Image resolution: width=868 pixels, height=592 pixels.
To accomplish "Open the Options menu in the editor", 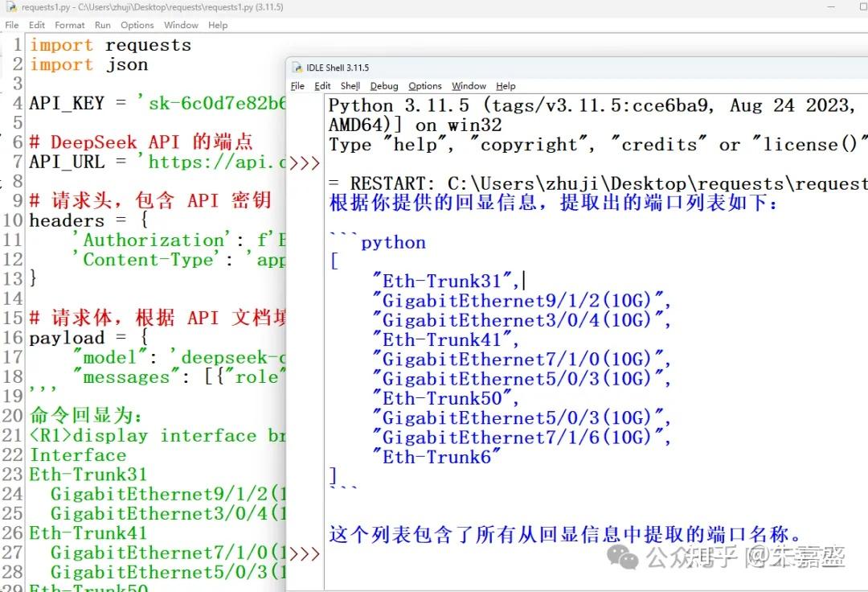I will pyautogui.click(x=137, y=25).
